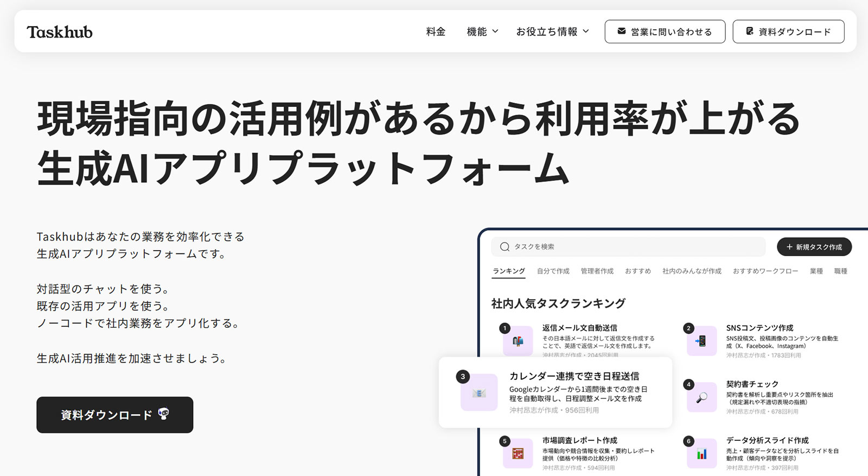
Task: Click the magnifier icon in task search
Action: tap(505, 246)
